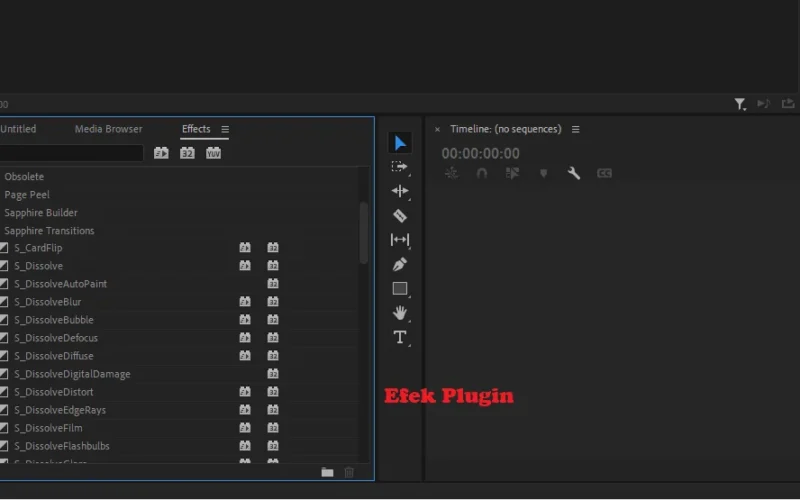Toggle timeline snap magnet icon

coord(482,173)
